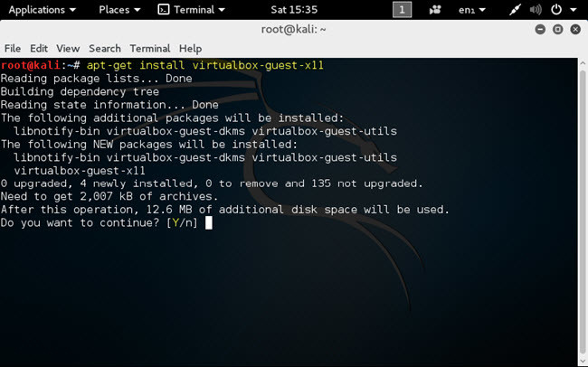Open the Terminal app menu in top bar

[191, 10]
